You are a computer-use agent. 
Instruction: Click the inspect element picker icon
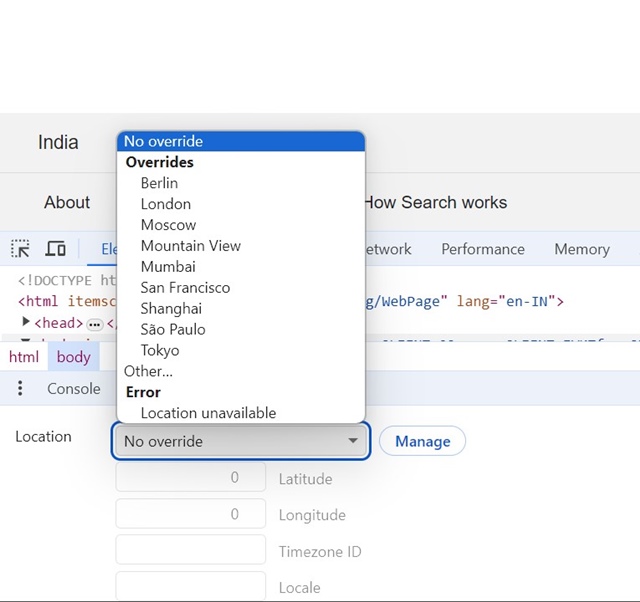(x=20, y=249)
